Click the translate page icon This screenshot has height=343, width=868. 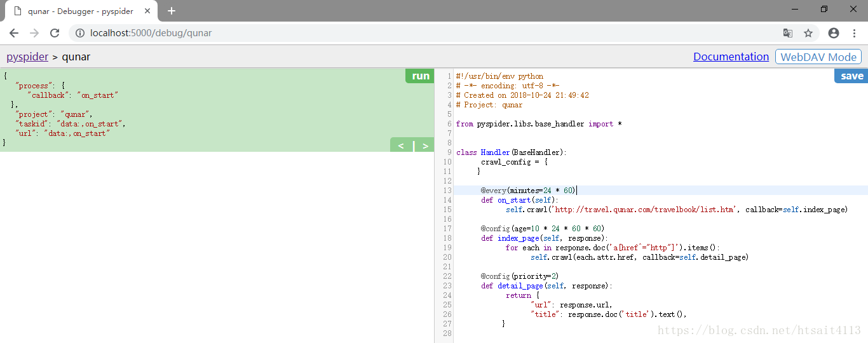pyautogui.click(x=788, y=33)
